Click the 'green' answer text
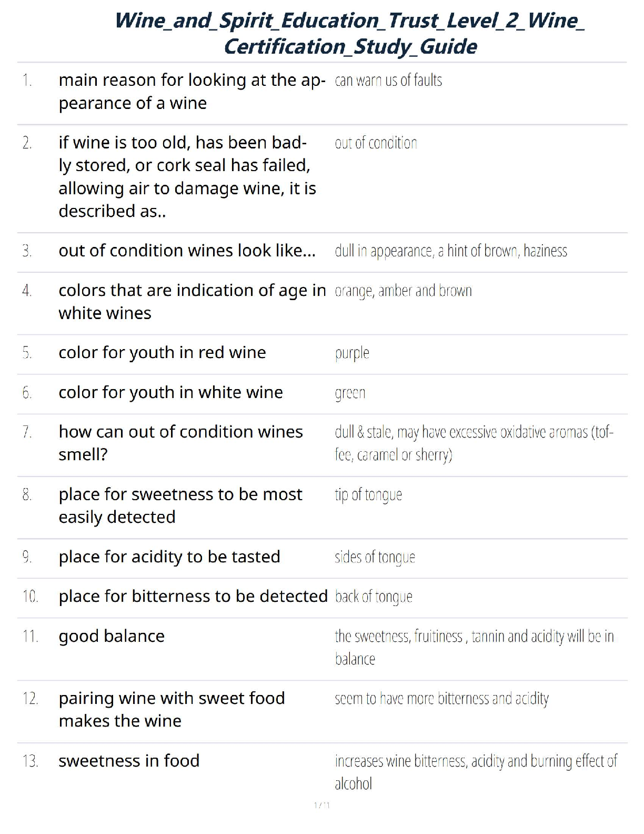This screenshot has width=644, height=834. [x=350, y=393]
